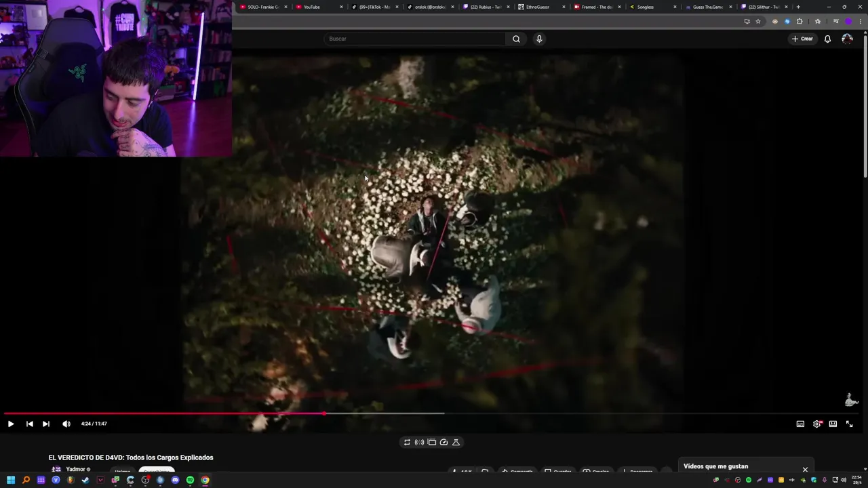Switch to the YouTube tab
868x488 pixels.
(319, 7)
